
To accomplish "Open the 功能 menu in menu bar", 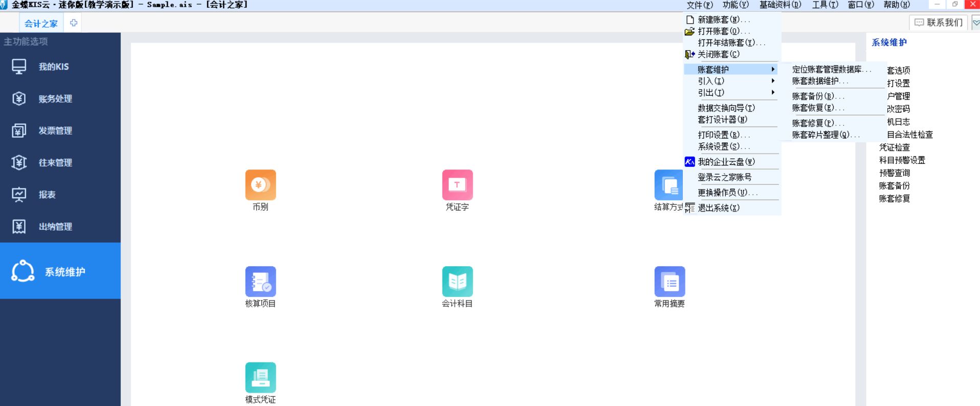I will tap(736, 5).
